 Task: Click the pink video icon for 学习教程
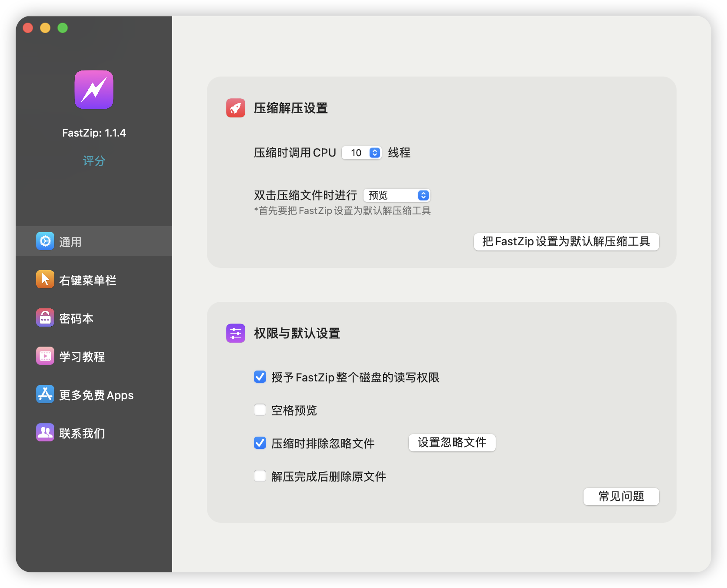pyautogui.click(x=45, y=356)
